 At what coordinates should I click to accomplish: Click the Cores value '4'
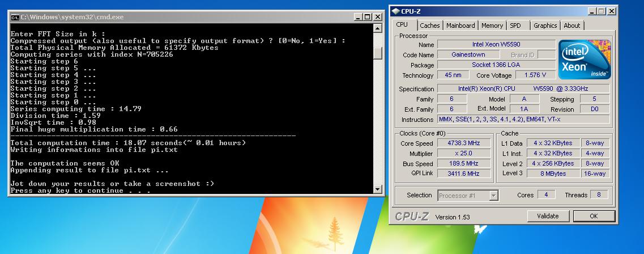[546, 195]
